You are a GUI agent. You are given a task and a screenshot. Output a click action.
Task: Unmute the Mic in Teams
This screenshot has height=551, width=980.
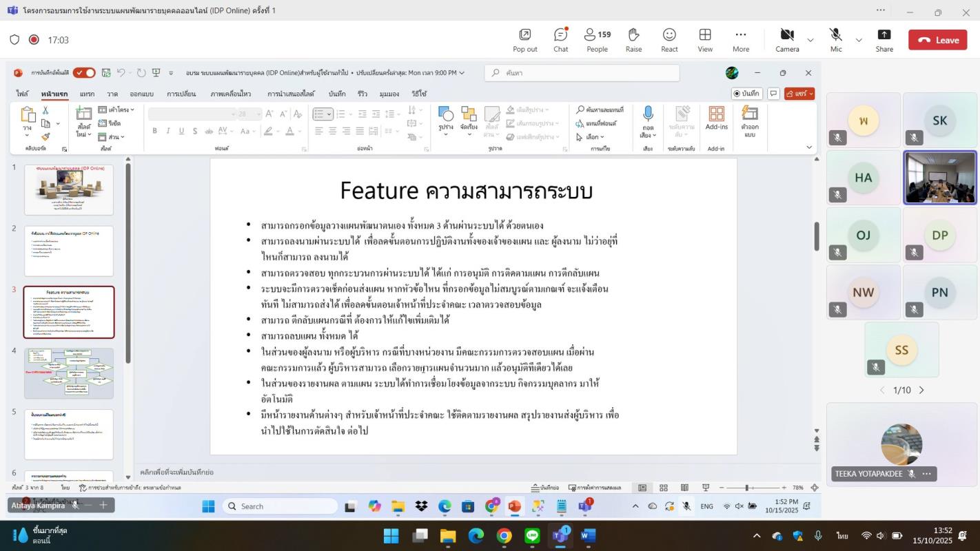point(836,39)
